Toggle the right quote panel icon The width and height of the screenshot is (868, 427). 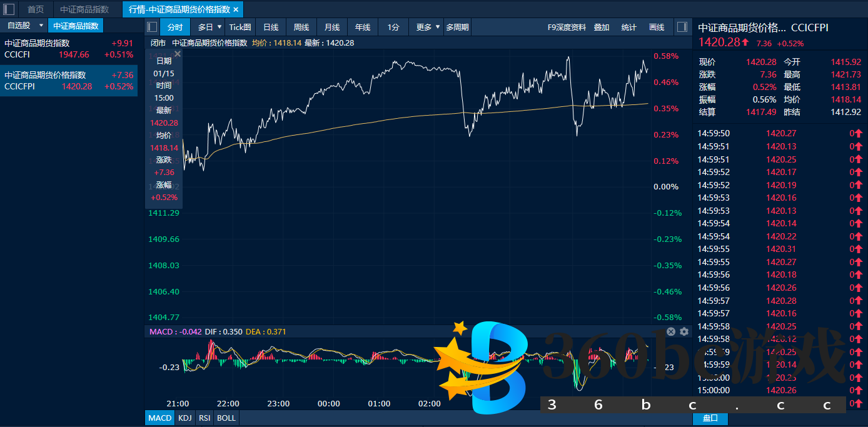pos(682,27)
